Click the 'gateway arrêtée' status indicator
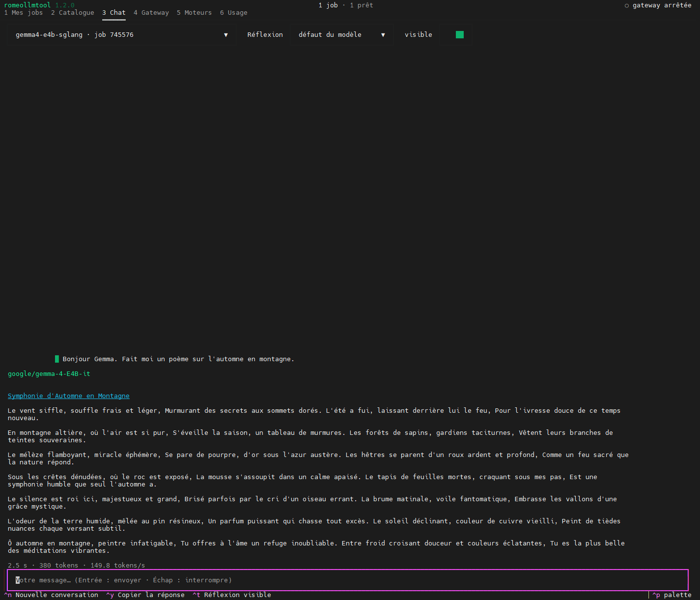The width and height of the screenshot is (700, 600). tap(658, 5)
